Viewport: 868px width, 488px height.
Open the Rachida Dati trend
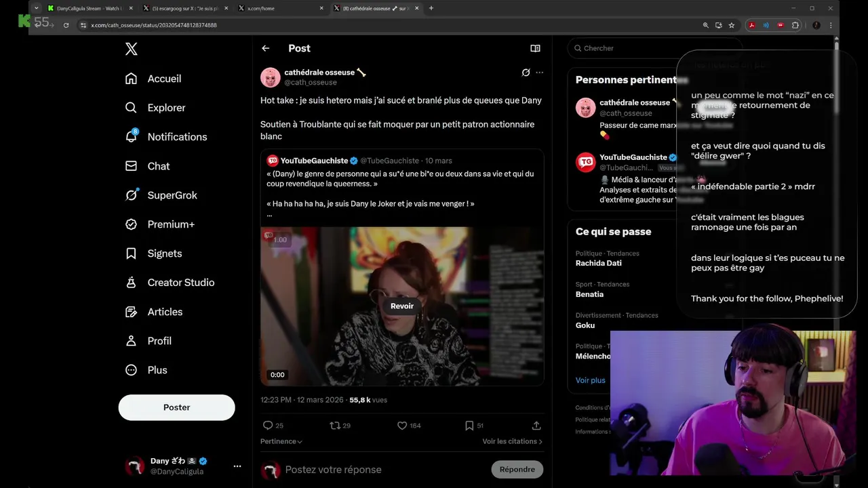click(599, 263)
